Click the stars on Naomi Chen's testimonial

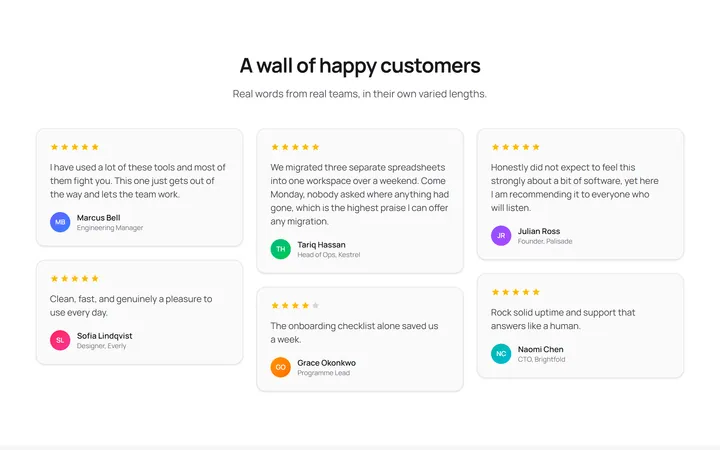click(516, 292)
